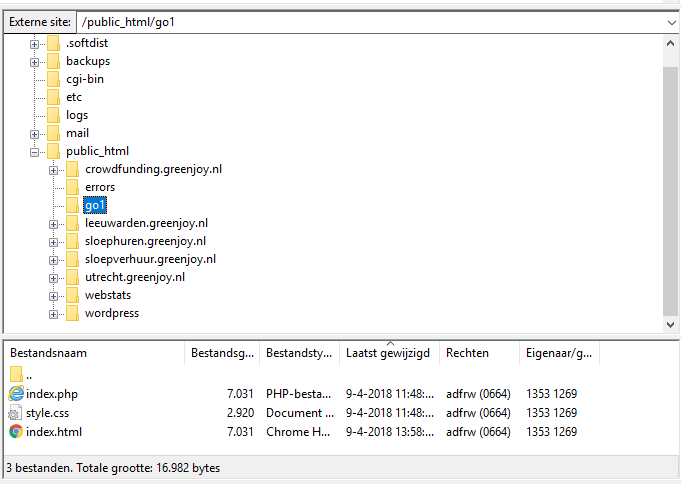This screenshot has width=681, height=484.
Task: Expand the wordpress folder node
Action: pos(53,314)
